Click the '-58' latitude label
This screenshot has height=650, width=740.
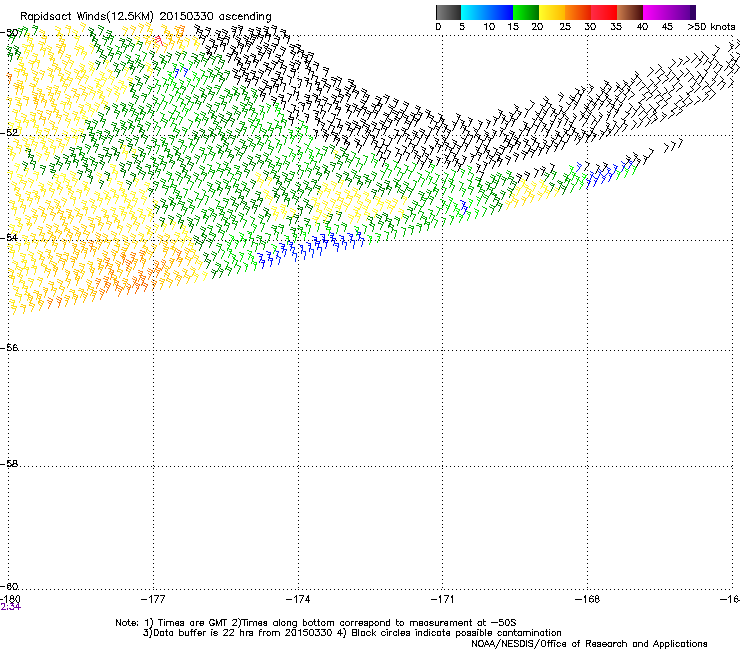pos(9,464)
